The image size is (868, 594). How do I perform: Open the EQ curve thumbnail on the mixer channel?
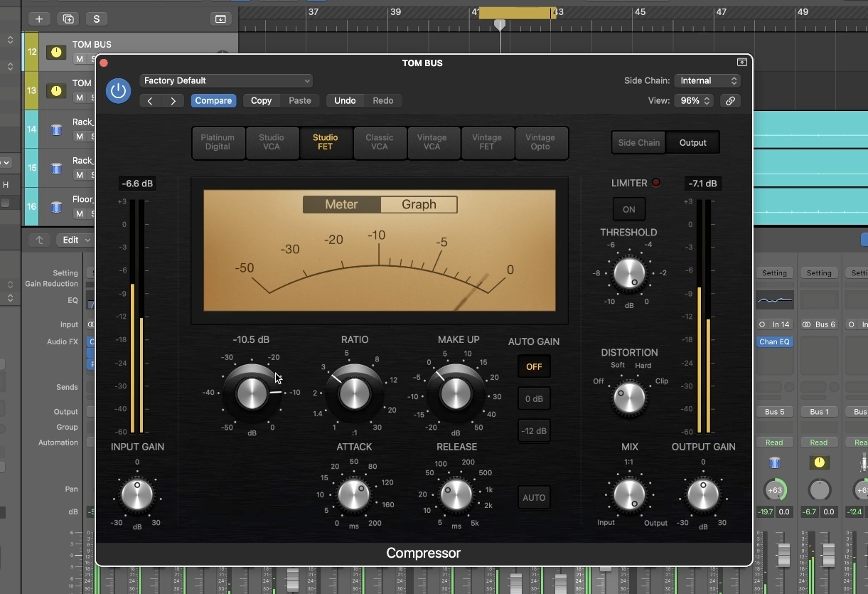(x=775, y=299)
